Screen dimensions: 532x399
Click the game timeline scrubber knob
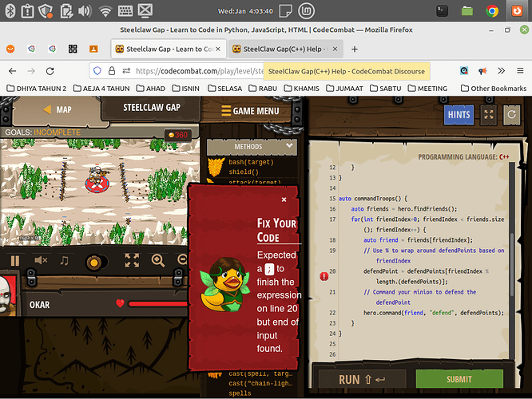point(94,262)
